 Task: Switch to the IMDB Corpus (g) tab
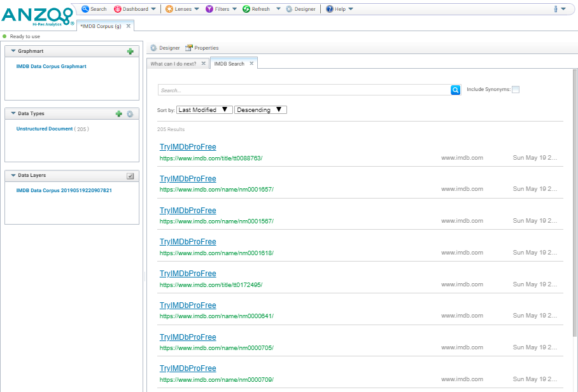coord(101,26)
